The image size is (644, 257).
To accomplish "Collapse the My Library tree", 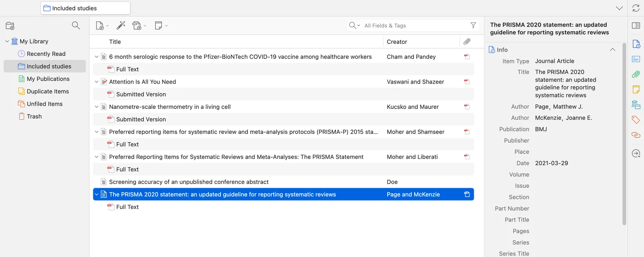I will (7, 41).
